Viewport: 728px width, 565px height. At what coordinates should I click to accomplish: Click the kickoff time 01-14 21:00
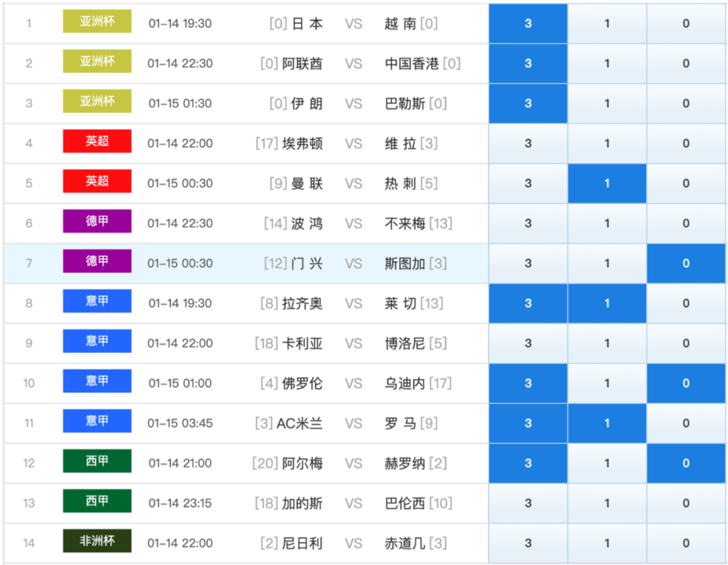(x=180, y=463)
